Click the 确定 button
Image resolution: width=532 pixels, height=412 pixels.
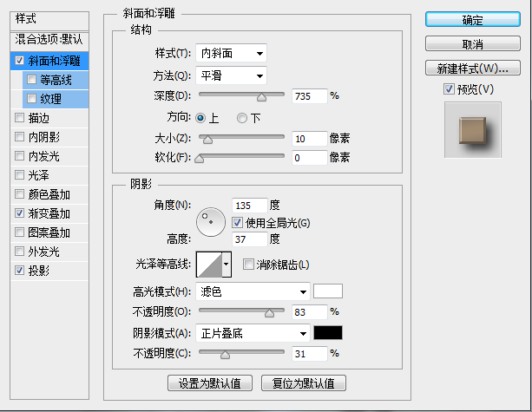pyautogui.click(x=473, y=19)
